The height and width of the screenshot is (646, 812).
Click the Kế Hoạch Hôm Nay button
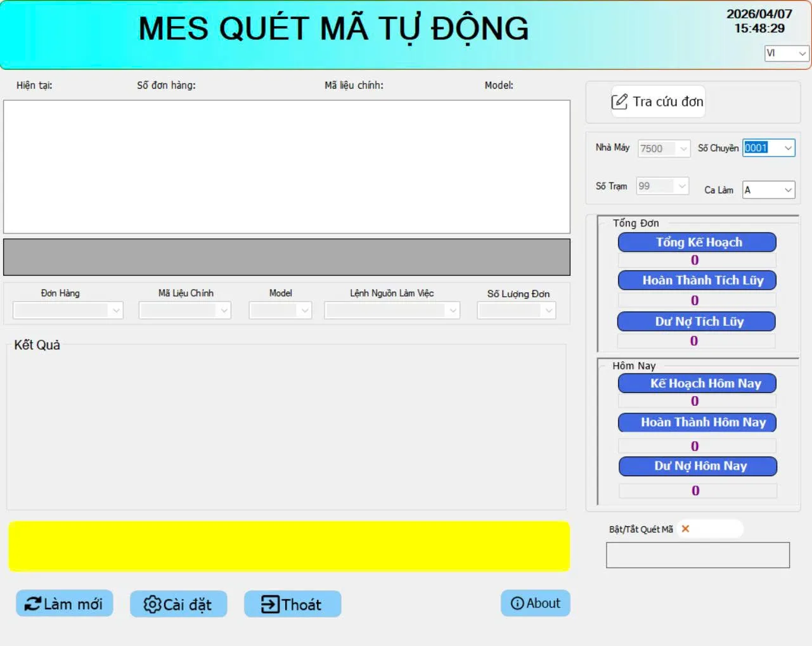[696, 383]
